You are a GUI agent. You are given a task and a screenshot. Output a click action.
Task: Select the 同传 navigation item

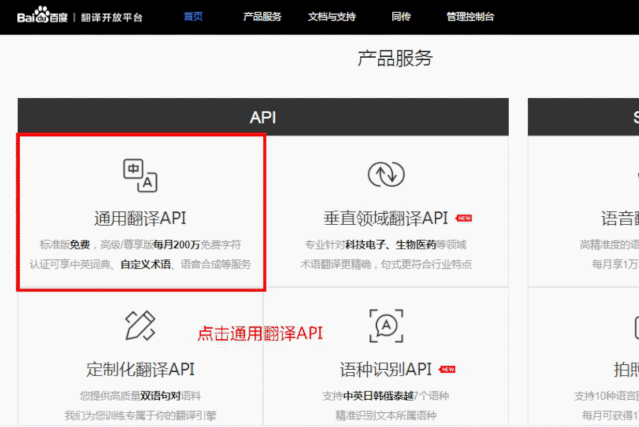[x=401, y=17]
